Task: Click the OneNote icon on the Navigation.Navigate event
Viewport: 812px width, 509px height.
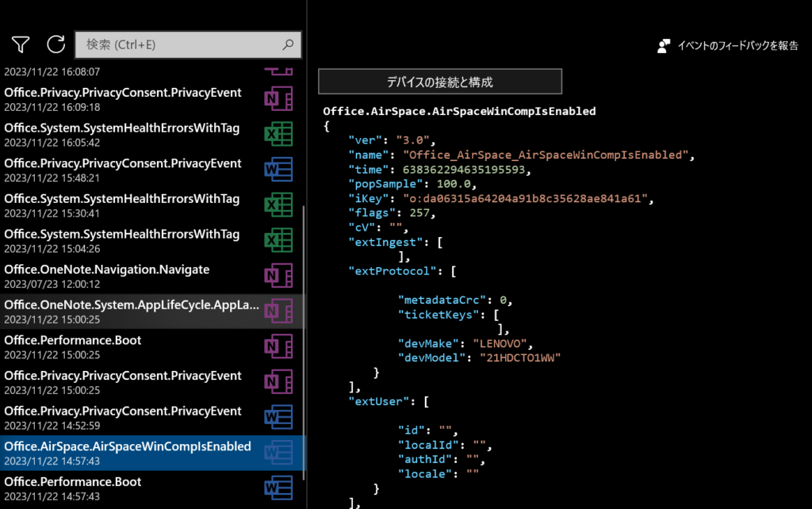Action: 278,275
